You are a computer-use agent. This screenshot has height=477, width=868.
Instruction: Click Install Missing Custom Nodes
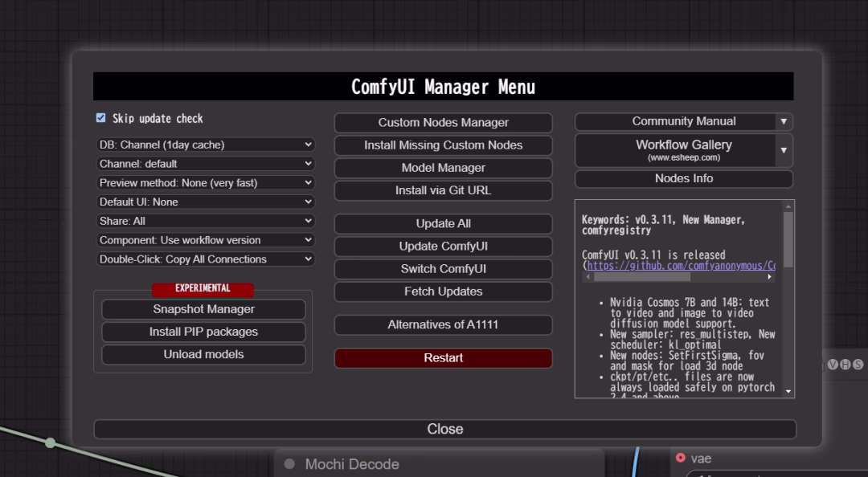click(444, 145)
